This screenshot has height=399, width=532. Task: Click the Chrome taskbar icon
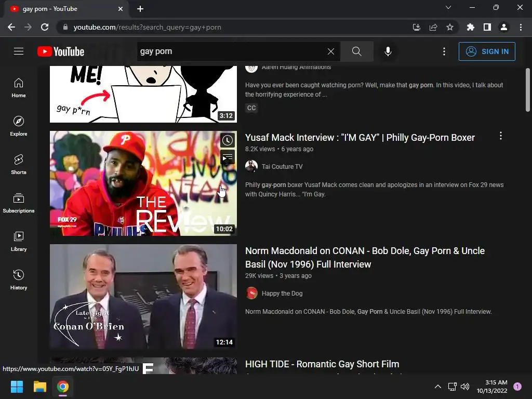pos(63,387)
